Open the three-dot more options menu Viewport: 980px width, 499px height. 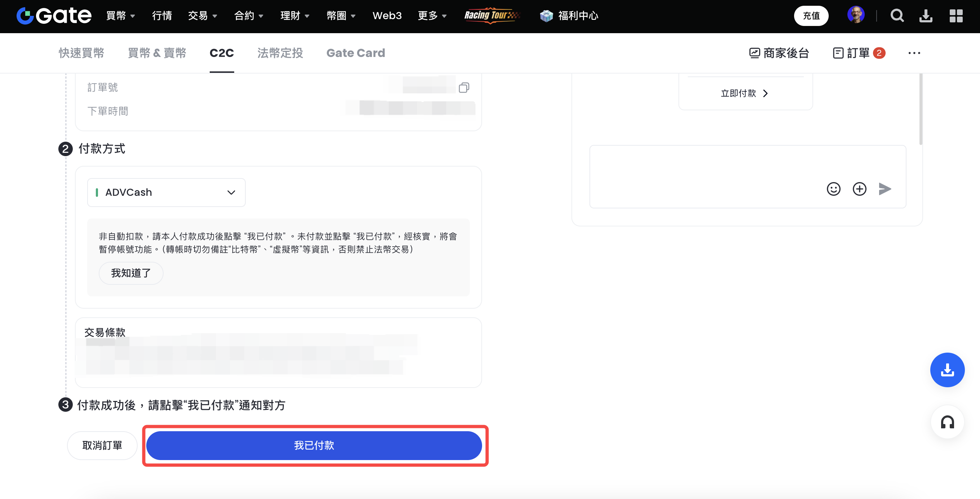tap(914, 53)
